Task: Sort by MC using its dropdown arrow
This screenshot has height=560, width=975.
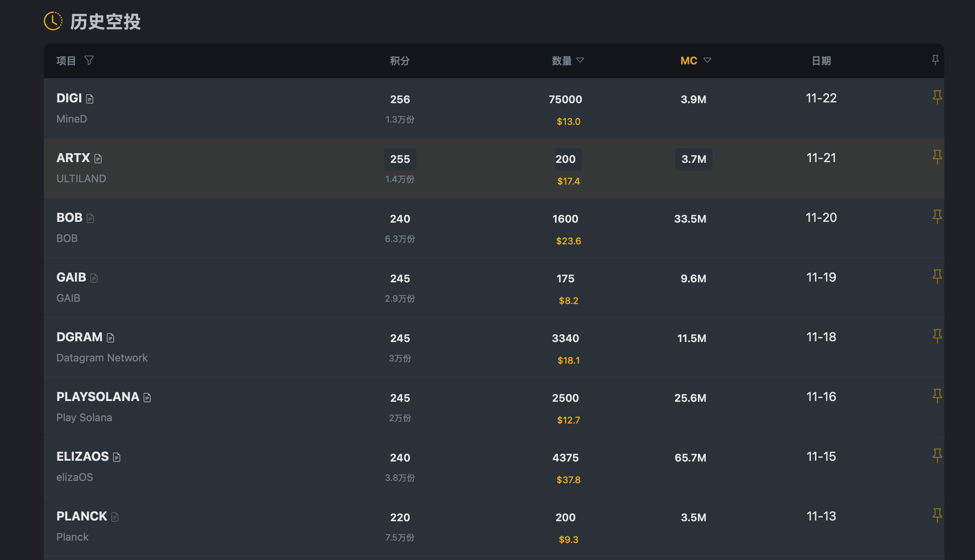Action: pos(707,60)
